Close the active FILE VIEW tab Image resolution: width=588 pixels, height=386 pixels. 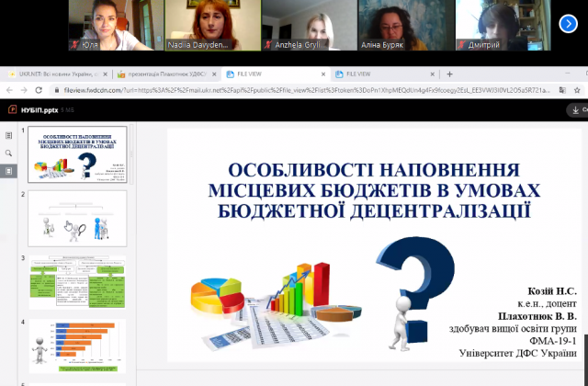(x=323, y=74)
